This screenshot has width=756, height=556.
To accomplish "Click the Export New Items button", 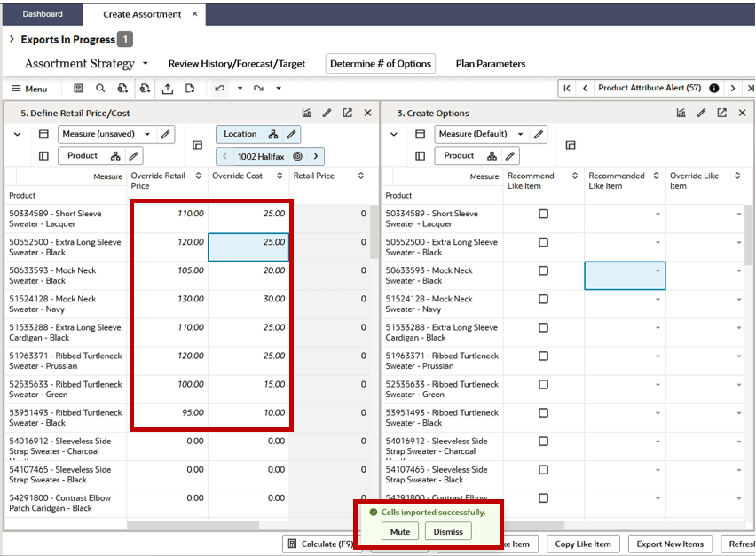I will click(670, 544).
